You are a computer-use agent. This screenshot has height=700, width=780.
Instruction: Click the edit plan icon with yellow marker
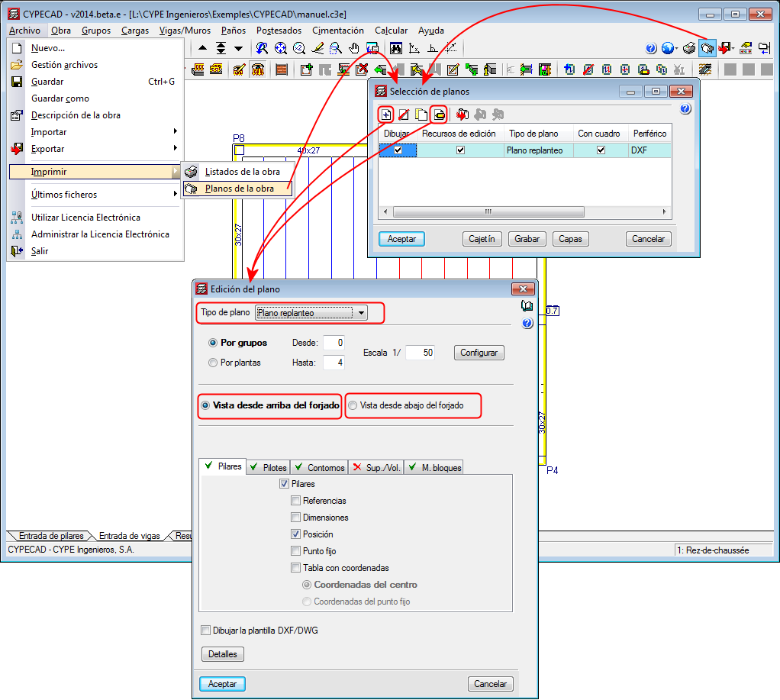[439, 115]
